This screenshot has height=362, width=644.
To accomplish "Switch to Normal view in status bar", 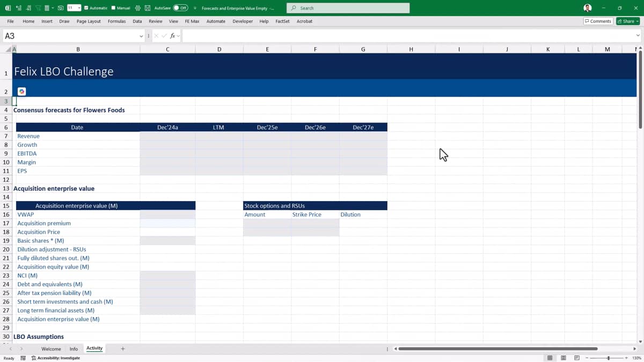I will pos(550,358).
